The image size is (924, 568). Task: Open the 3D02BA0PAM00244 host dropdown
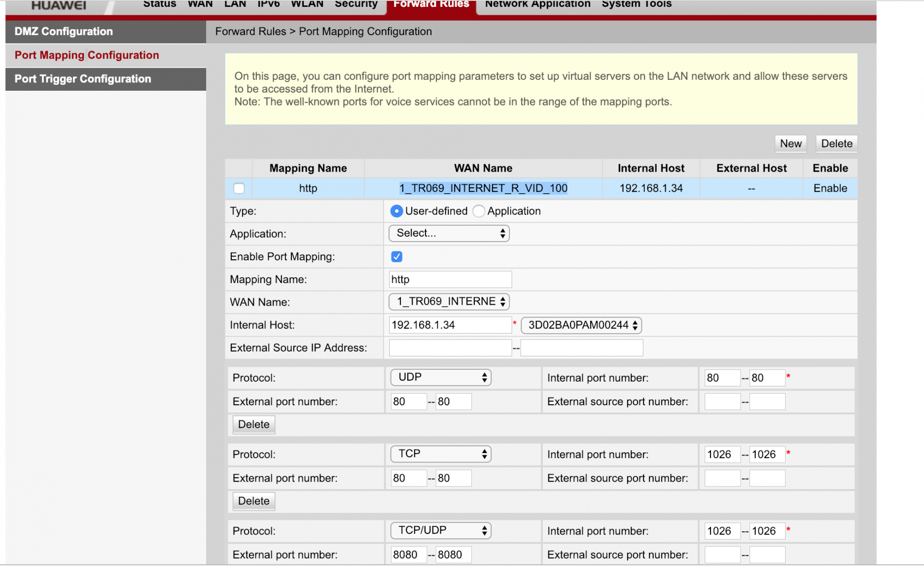point(581,325)
